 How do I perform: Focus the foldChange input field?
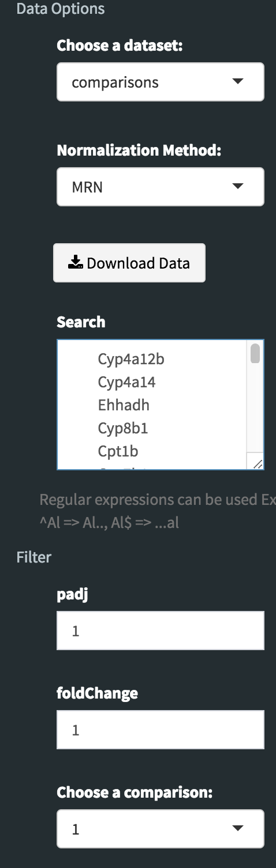tap(161, 730)
